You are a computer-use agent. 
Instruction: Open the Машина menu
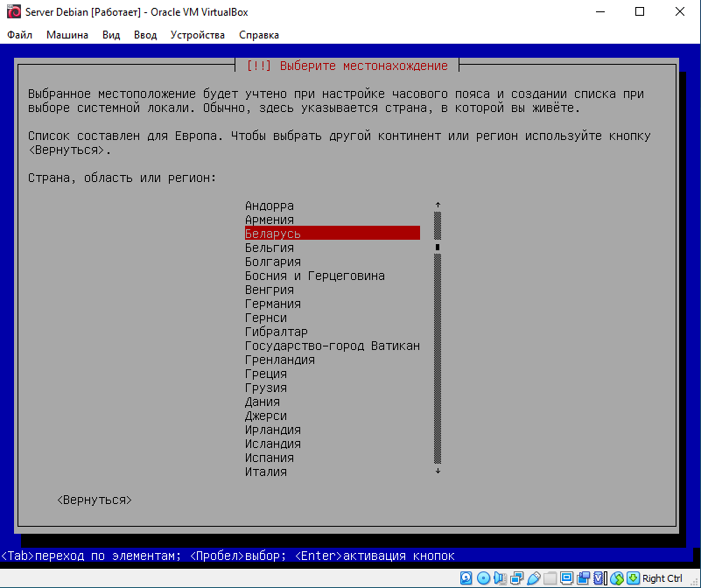(x=67, y=35)
